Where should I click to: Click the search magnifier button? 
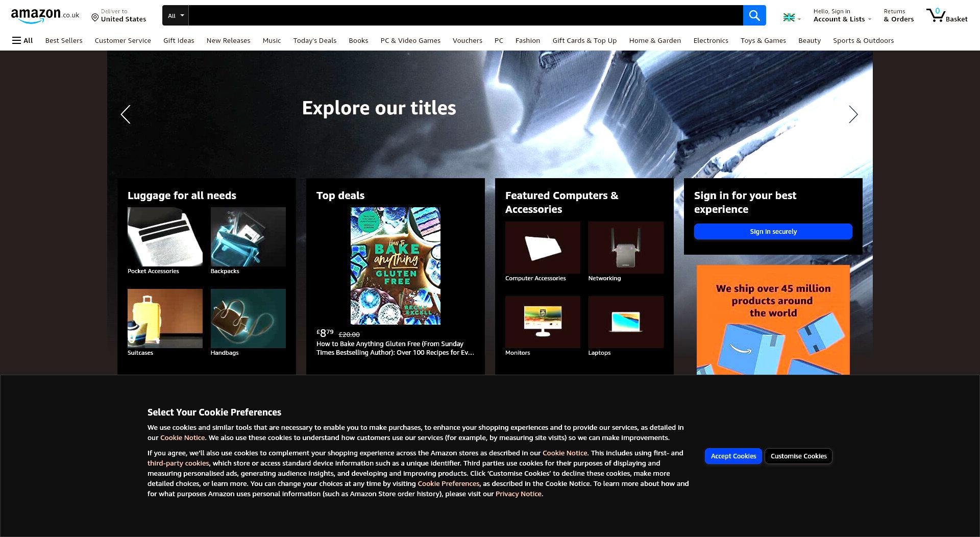point(754,15)
